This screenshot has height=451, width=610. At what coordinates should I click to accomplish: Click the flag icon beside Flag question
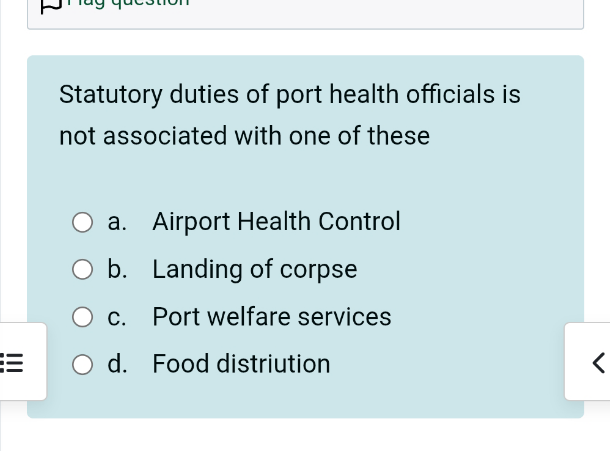(52, 5)
